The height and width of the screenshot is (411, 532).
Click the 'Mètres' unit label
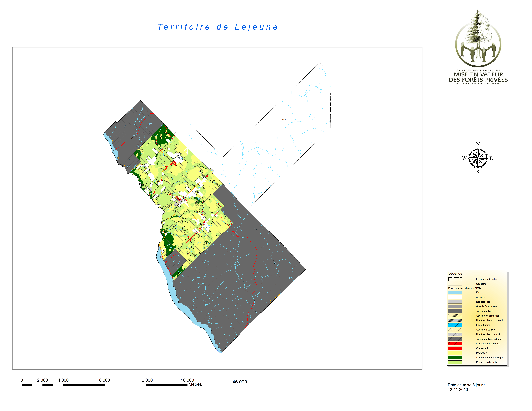[195, 384]
